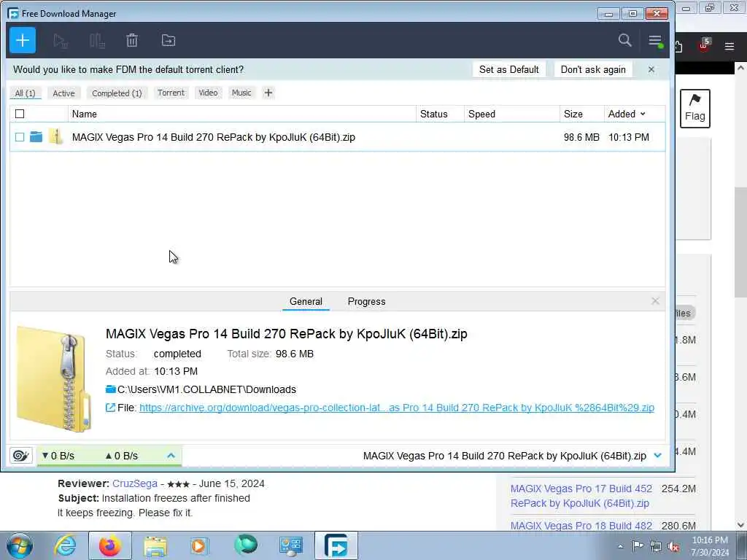Open the FDM hamburger main menu

click(x=655, y=41)
